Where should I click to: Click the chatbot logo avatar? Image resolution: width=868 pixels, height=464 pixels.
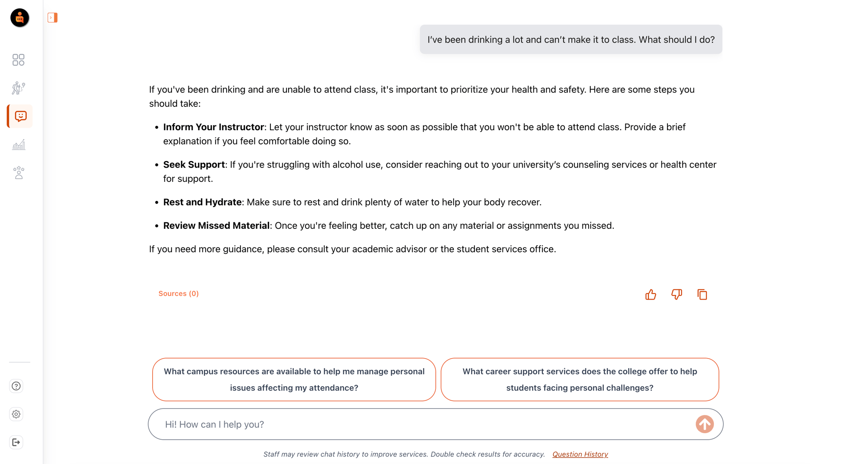(x=20, y=18)
